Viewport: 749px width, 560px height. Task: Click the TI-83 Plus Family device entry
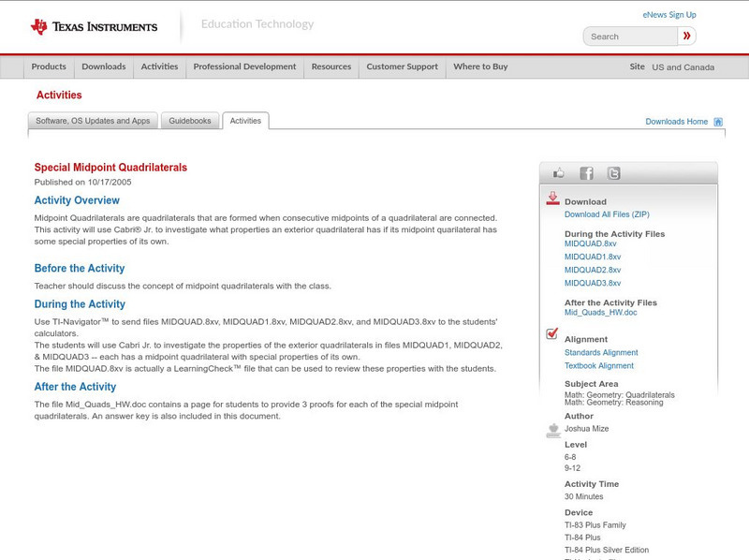[595, 525]
